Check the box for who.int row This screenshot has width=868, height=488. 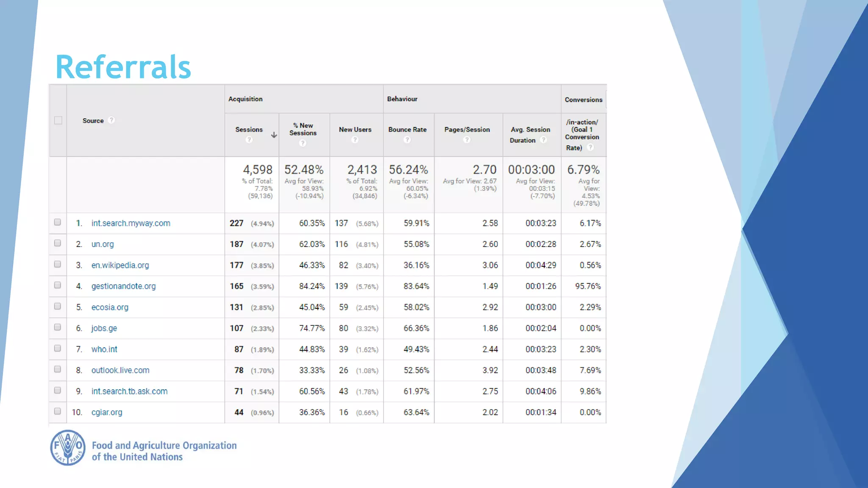pyautogui.click(x=58, y=348)
